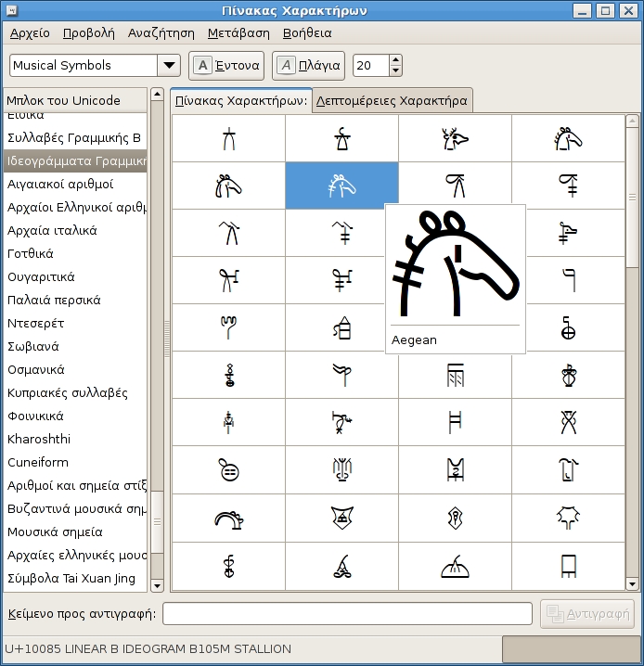The height and width of the screenshot is (666, 644).
Task: Choose the circle with cross glyph
Action: (568, 328)
